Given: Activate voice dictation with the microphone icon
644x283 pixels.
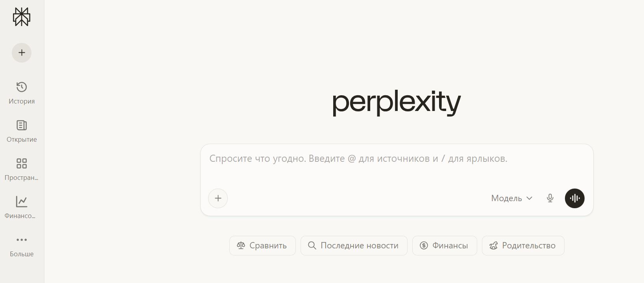Looking at the screenshot, I should 550,198.
